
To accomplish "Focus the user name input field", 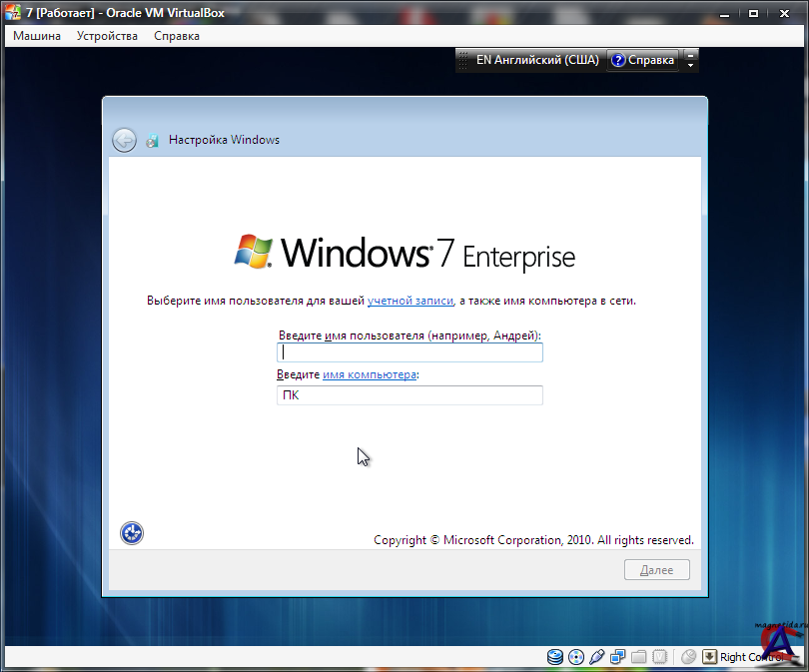I will [x=409, y=352].
